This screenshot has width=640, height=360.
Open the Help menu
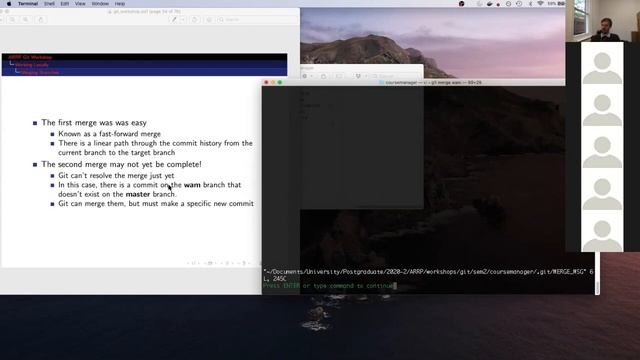point(120,4)
